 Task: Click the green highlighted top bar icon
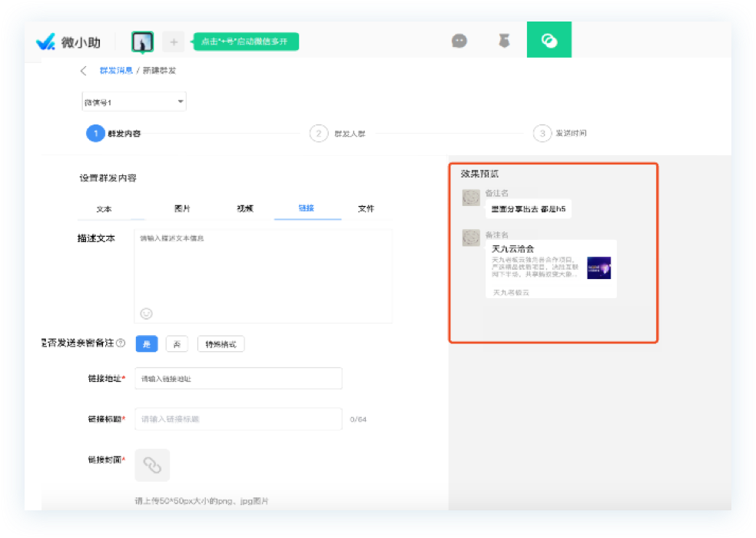pos(549,41)
